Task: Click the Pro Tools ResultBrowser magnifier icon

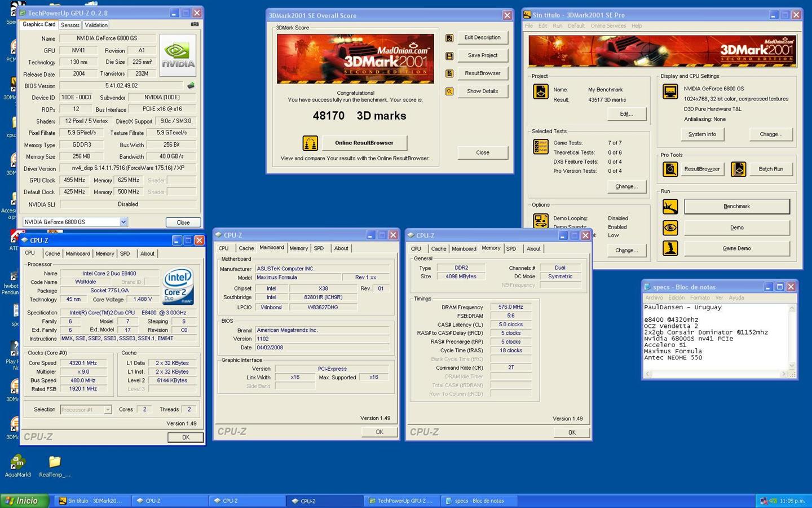Action: (x=670, y=169)
